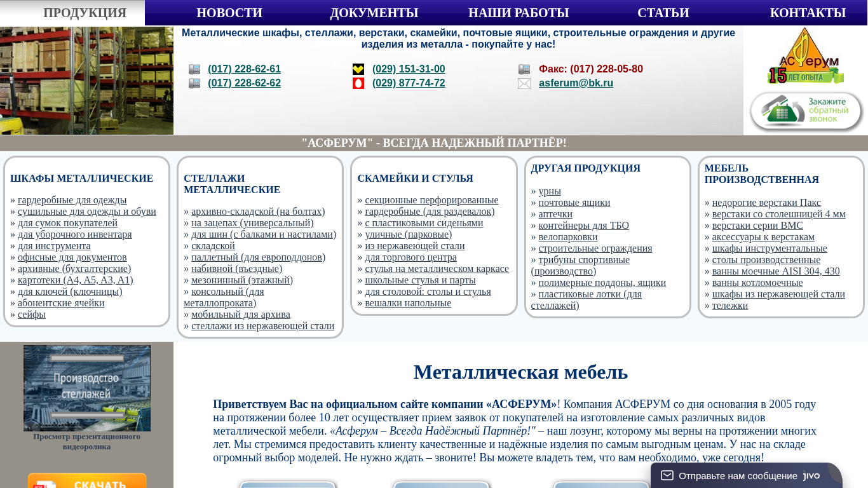Open абонентские ячейки link
The image size is (868, 488).
pos(61,303)
